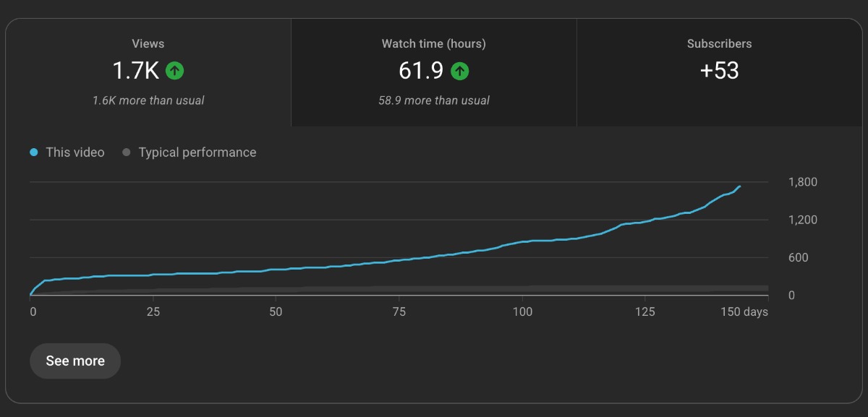Click the green up arrow beside 61.9 hours
Image resolution: width=868 pixels, height=417 pixels.
point(460,71)
